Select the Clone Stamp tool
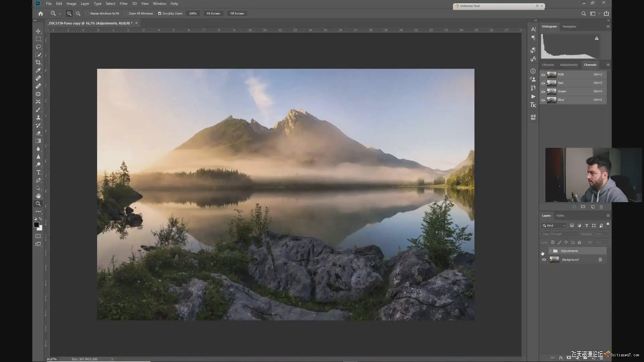The height and width of the screenshot is (362, 644). tap(38, 118)
